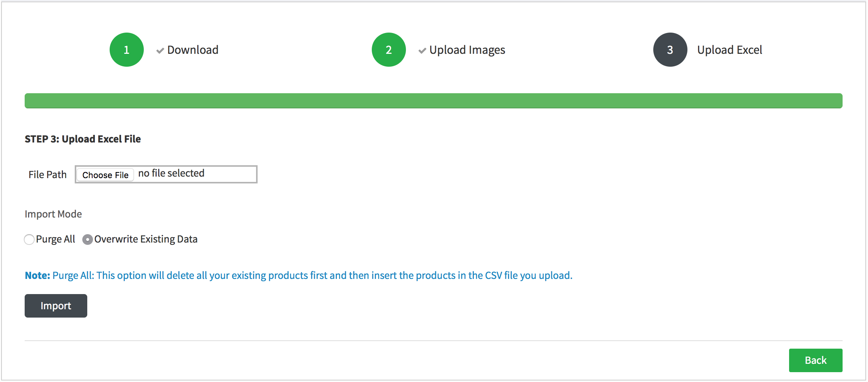Screen dimensions: 868x382
Task: Return with the green Back button
Action: 816,360
